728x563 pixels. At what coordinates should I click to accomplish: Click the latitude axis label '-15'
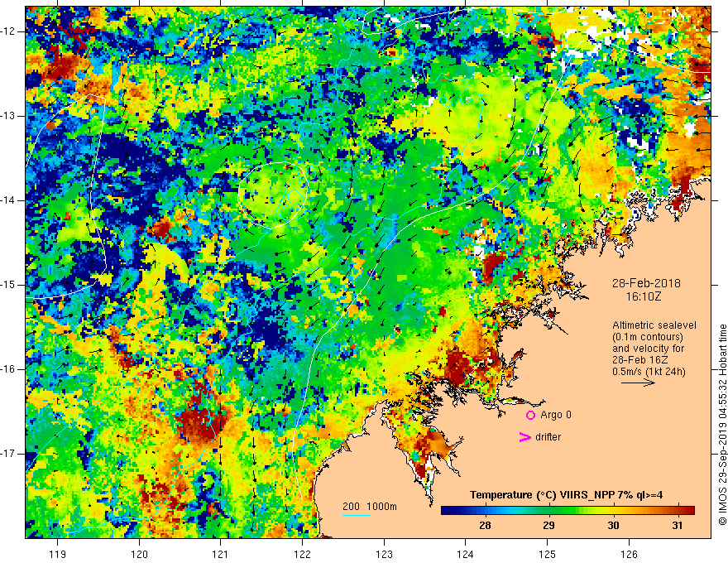click(x=8, y=285)
